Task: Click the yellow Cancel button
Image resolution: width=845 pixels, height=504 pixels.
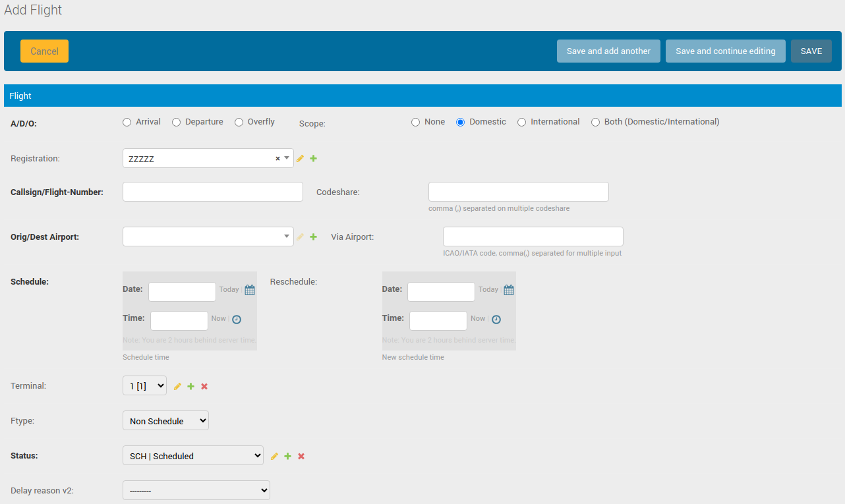Action: coord(44,51)
